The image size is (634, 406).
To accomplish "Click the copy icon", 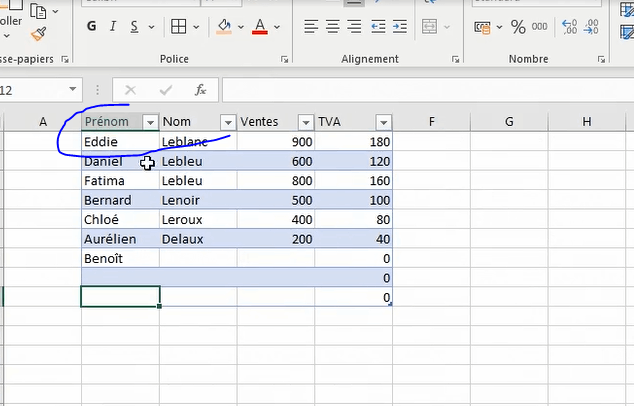I will click(x=38, y=11).
